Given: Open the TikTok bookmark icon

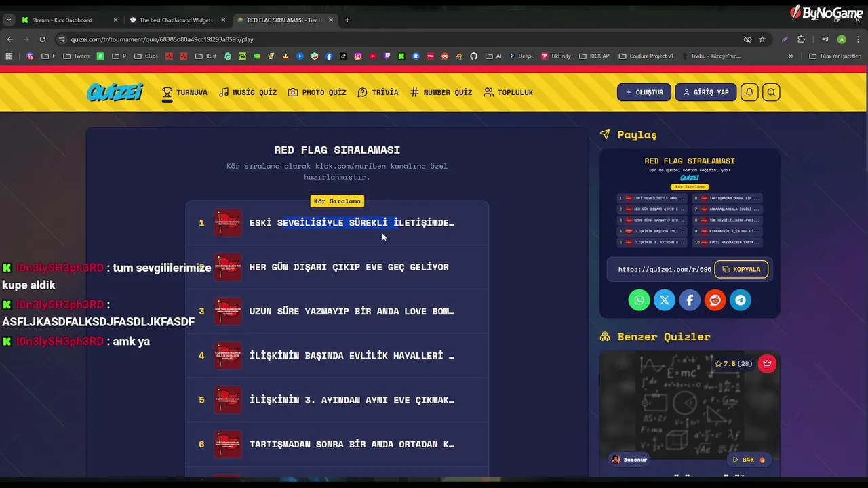Looking at the screenshot, I should 344,56.
